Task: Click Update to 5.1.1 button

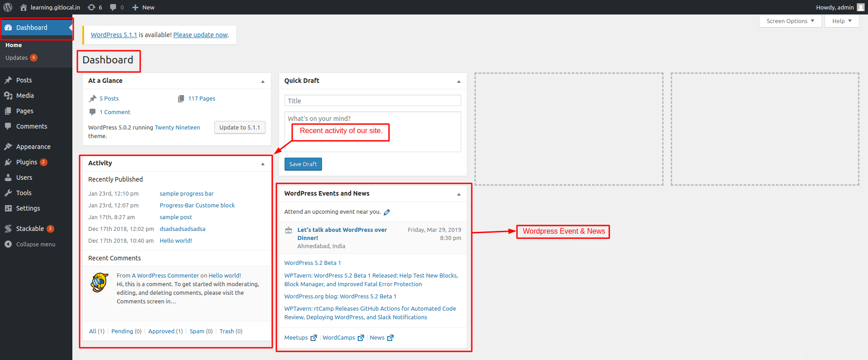Action: pos(240,127)
